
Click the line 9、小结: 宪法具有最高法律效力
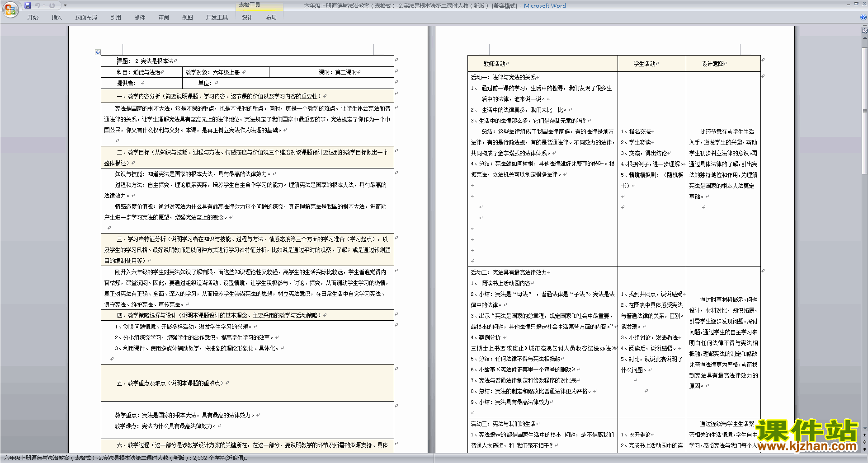(x=510, y=402)
